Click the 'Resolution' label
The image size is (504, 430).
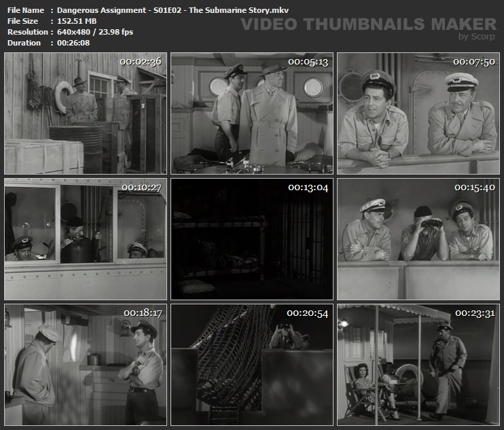click(28, 32)
